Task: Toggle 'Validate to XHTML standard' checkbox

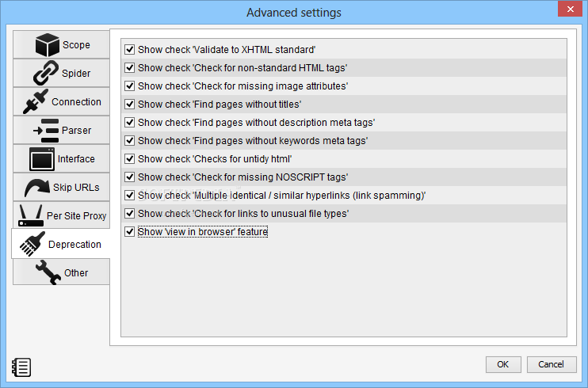Action: (x=130, y=49)
